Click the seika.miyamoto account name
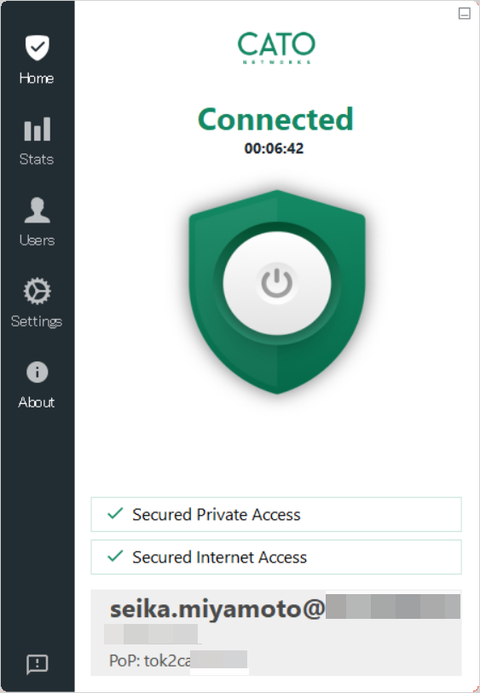Screen dimensions: 480x693 (217, 609)
